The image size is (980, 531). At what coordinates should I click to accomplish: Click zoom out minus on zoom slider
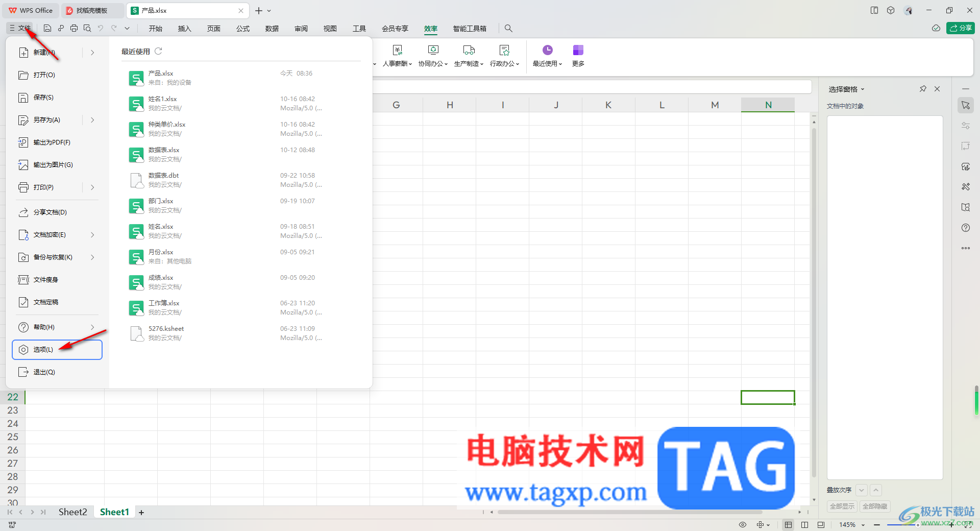(x=877, y=525)
